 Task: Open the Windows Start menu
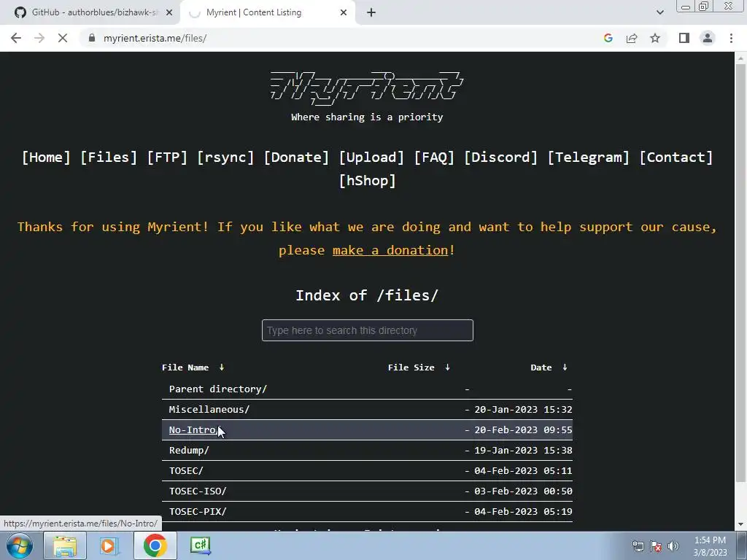point(20,545)
